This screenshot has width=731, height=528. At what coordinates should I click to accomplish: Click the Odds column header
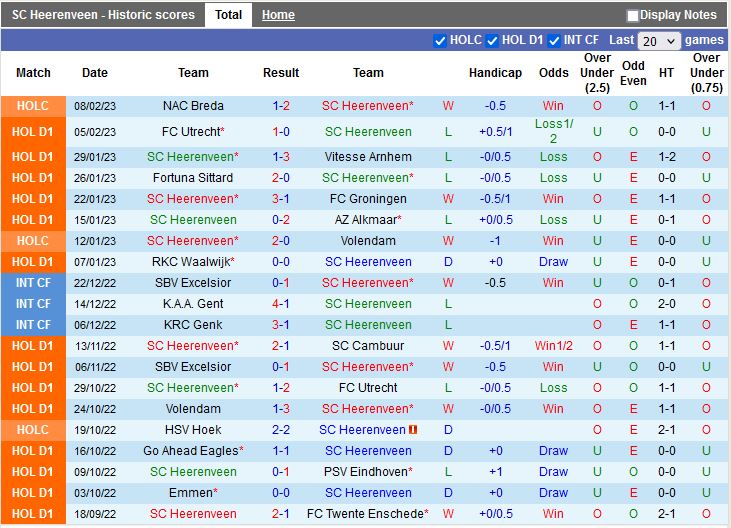click(x=553, y=73)
